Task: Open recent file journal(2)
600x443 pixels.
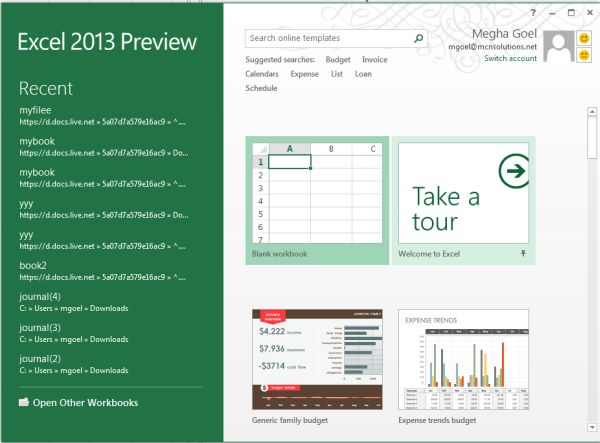Action: (x=74, y=364)
